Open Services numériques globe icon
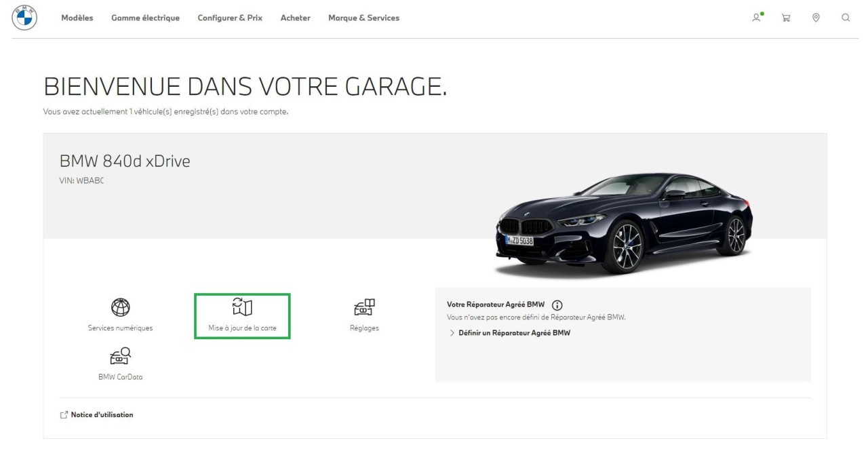868x451 pixels. click(120, 308)
